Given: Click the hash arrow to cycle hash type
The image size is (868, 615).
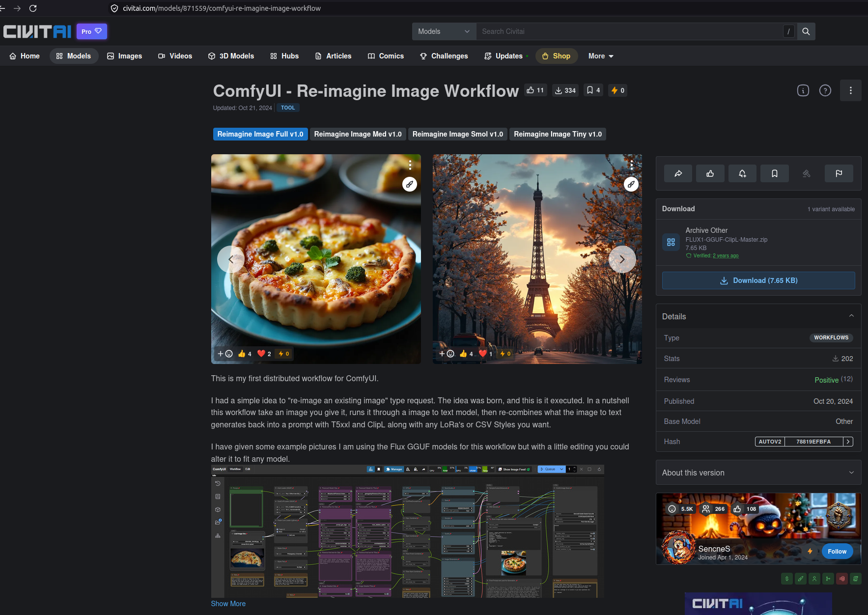Looking at the screenshot, I should tap(848, 442).
